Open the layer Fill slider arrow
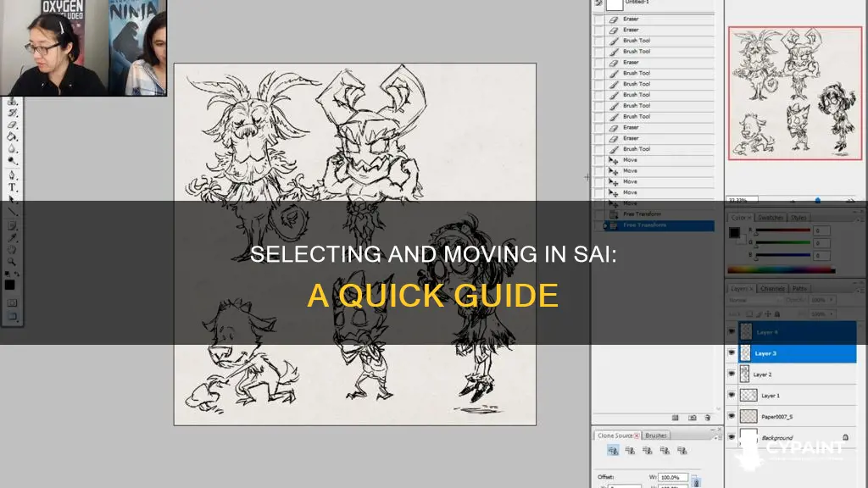This screenshot has width=868, height=488. [x=832, y=313]
